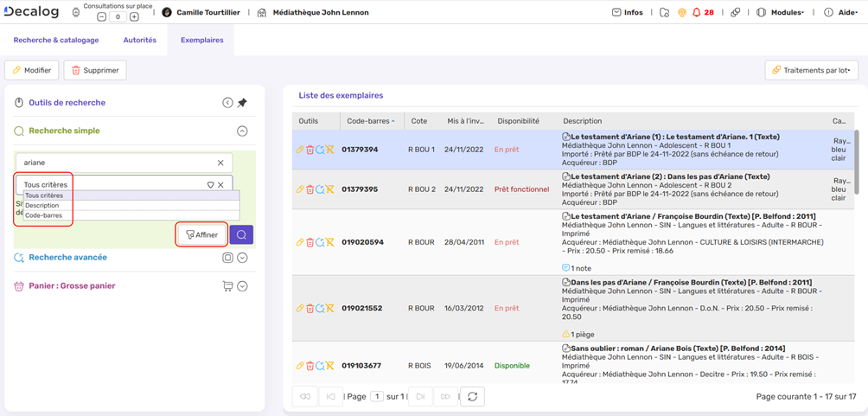Open the shopping cart icon beside Panier

pyautogui.click(x=227, y=286)
